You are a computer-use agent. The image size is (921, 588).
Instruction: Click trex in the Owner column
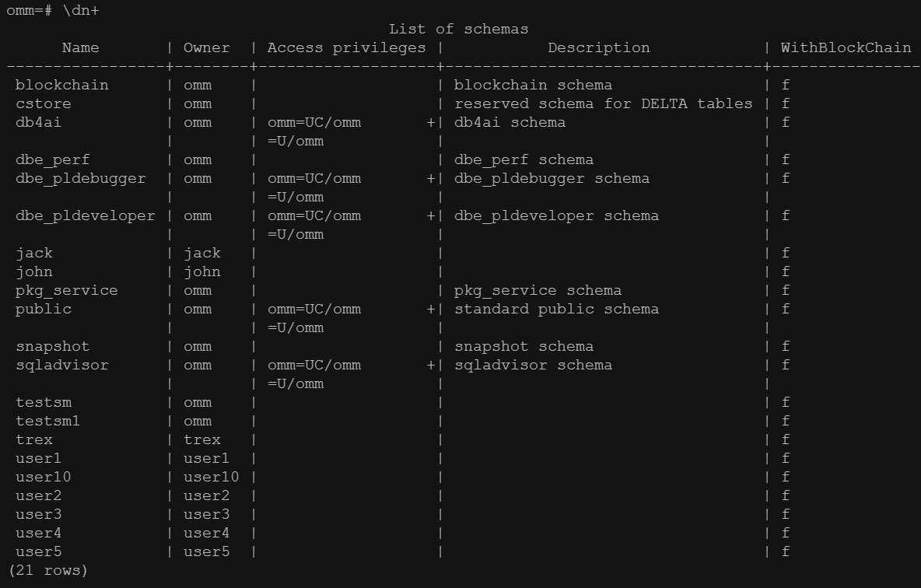click(x=202, y=440)
